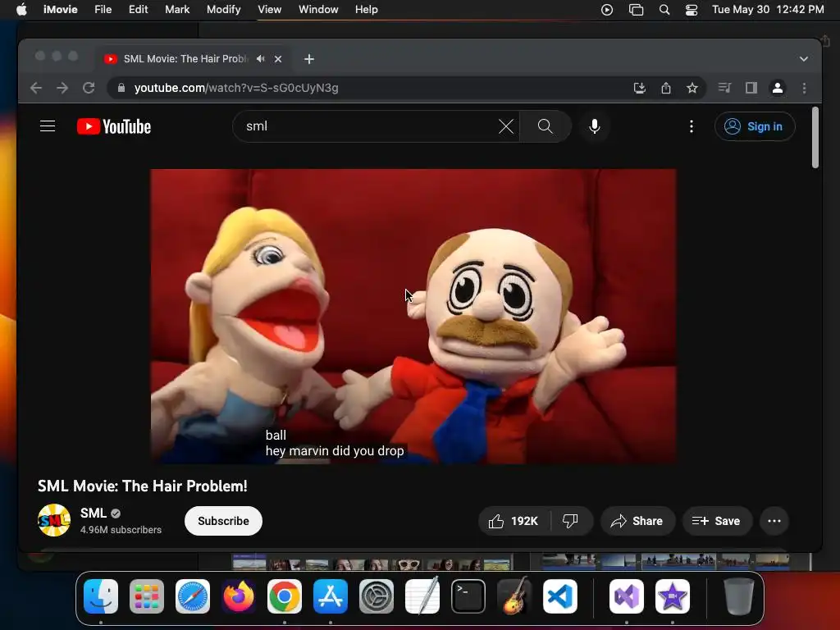Viewport: 840px width, 630px height.
Task: Open System Settings from the Dock
Action: point(376,596)
